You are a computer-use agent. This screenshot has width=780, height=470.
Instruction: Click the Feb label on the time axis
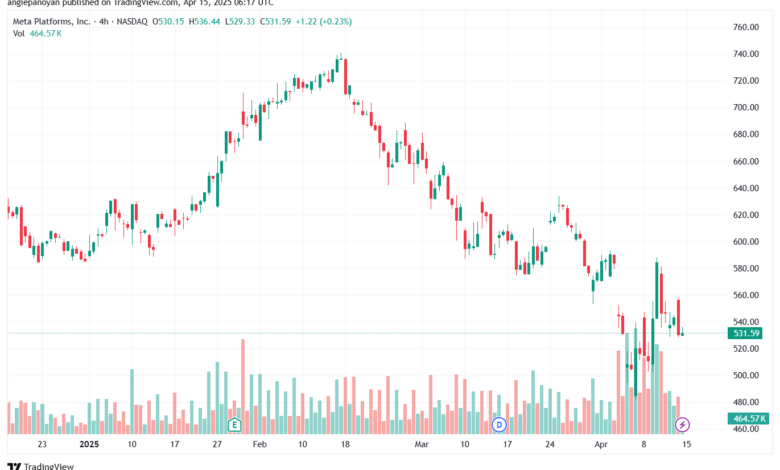coord(260,444)
